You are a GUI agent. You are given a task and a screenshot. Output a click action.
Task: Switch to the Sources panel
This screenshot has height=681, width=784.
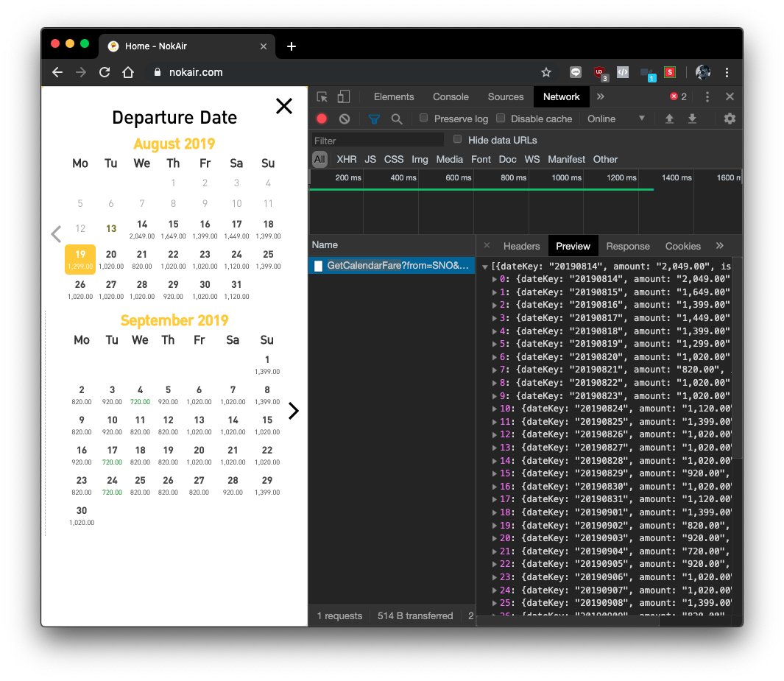(506, 97)
